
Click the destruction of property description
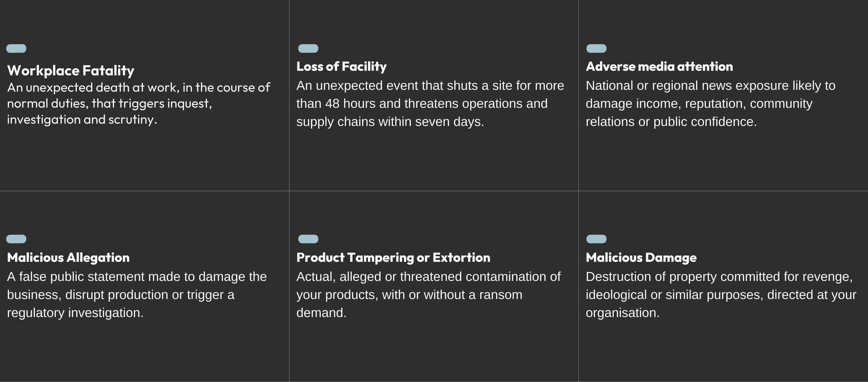click(x=721, y=294)
